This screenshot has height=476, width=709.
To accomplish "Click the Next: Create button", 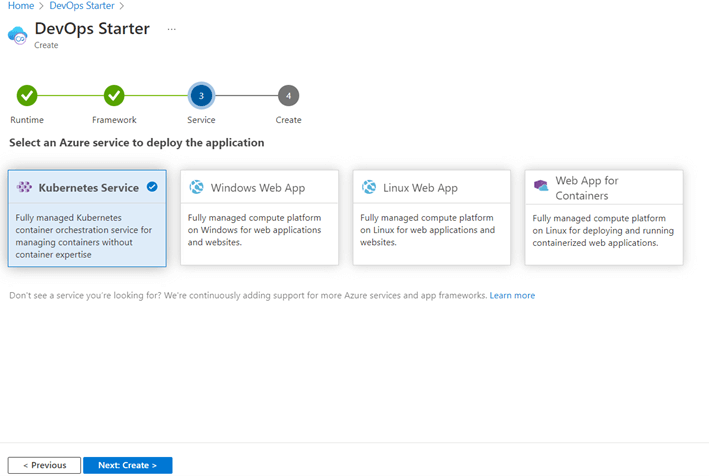I will click(x=128, y=465).
